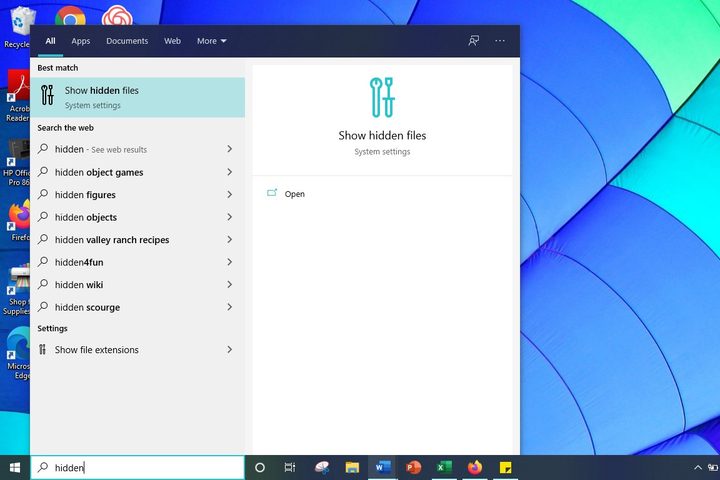Click the magnifier icon inside the taskbar search box
The height and width of the screenshot is (480, 720).
pyautogui.click(x=43, y=467)
